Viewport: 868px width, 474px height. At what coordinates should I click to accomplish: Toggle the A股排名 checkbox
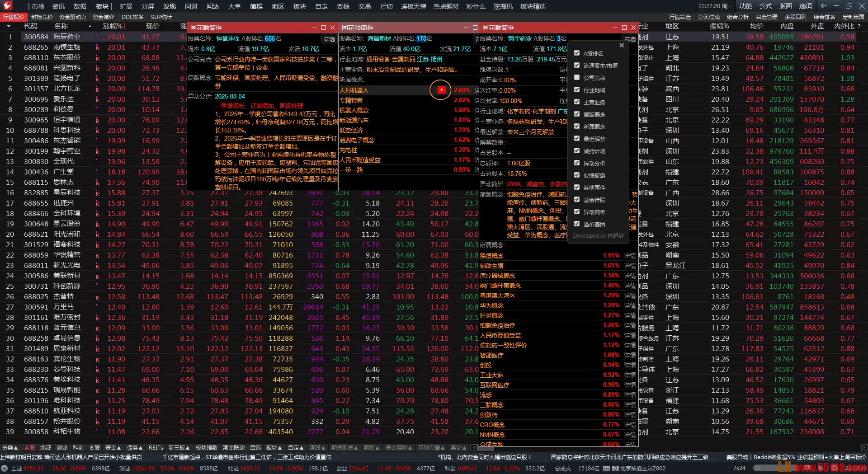(x=577, y=53)
